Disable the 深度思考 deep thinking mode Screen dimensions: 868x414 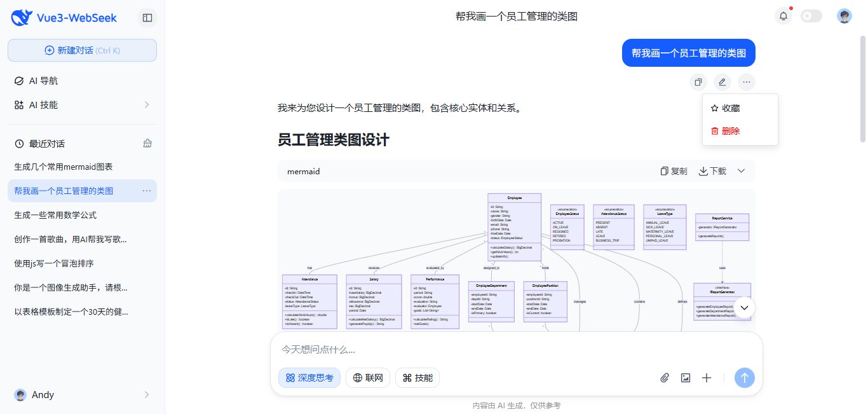309,378
